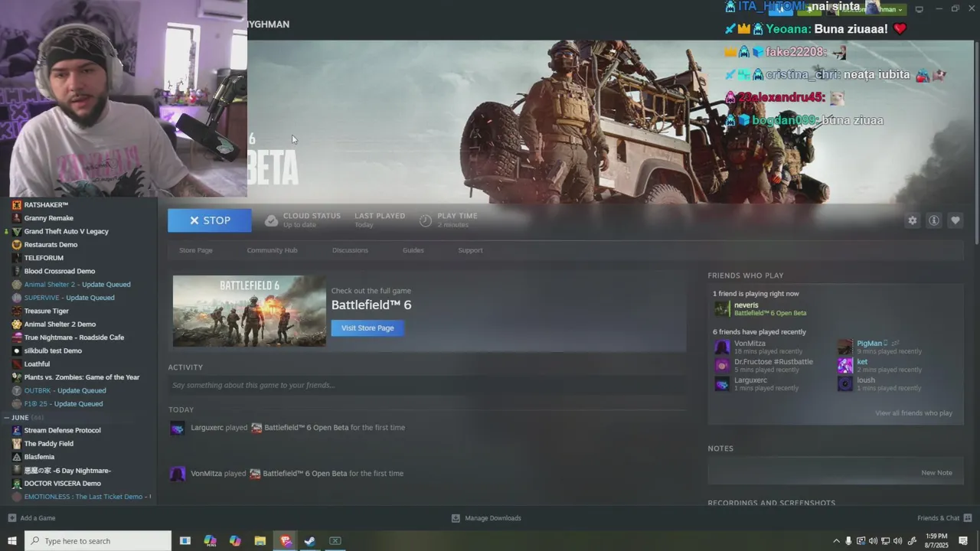Collapse the JUNE library section
This screenshot has height=551, width=980.
tap(6, 418)
